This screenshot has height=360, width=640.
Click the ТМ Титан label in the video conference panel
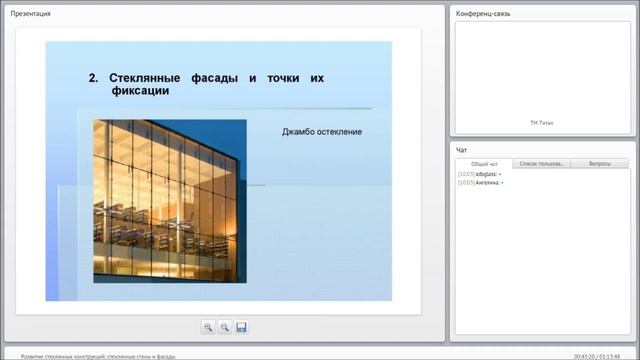click(x=541, y=123)
